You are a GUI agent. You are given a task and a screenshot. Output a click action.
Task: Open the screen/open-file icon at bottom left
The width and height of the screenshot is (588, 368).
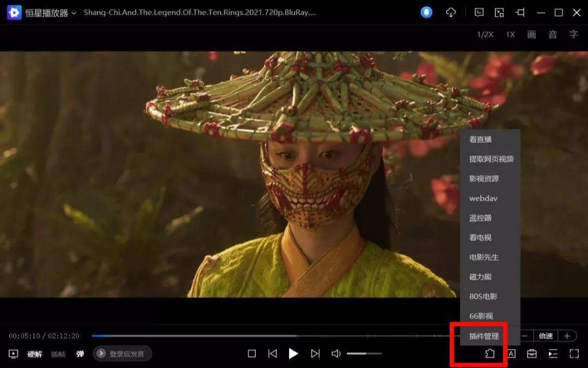(x=14, y=354)
